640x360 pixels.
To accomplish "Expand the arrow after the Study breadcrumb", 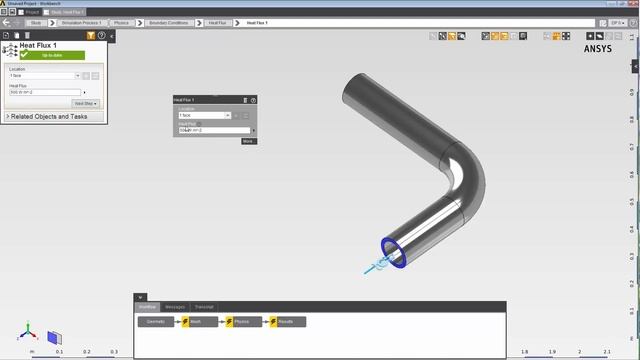I will pyautogui.click(x=52, y=23).
